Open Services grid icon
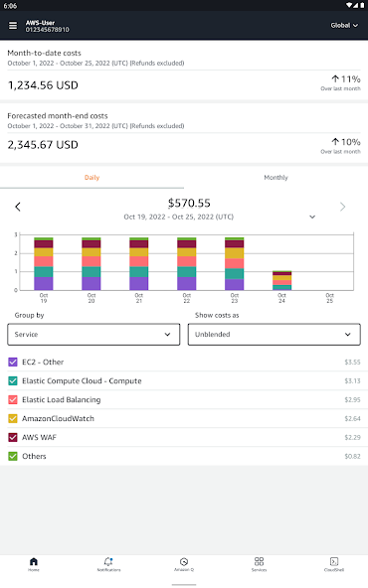This screenshot has width=368, height=588. click(260, 561)
